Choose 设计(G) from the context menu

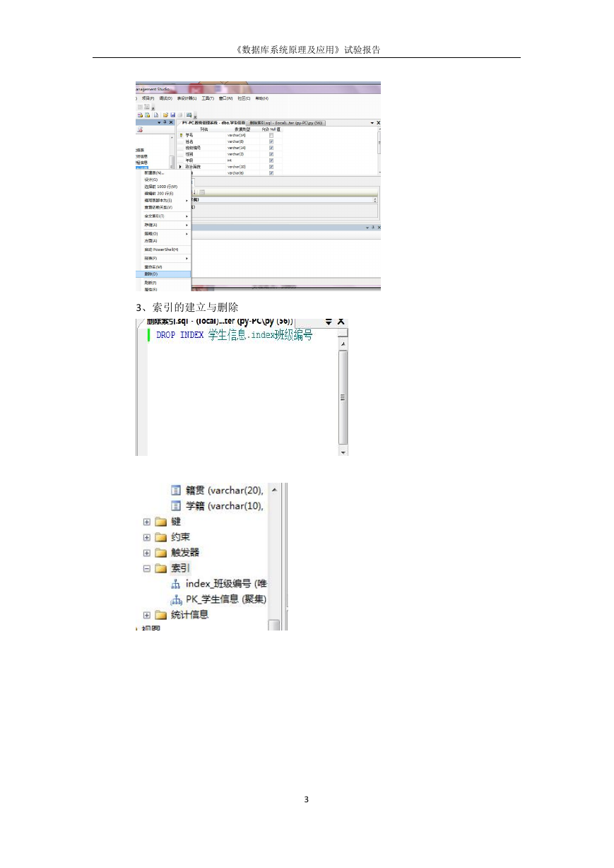(163, 180)
